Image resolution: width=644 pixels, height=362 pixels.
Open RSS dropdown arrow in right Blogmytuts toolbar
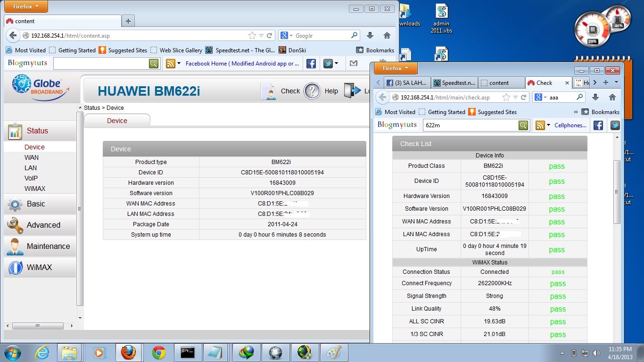point(549,125)
